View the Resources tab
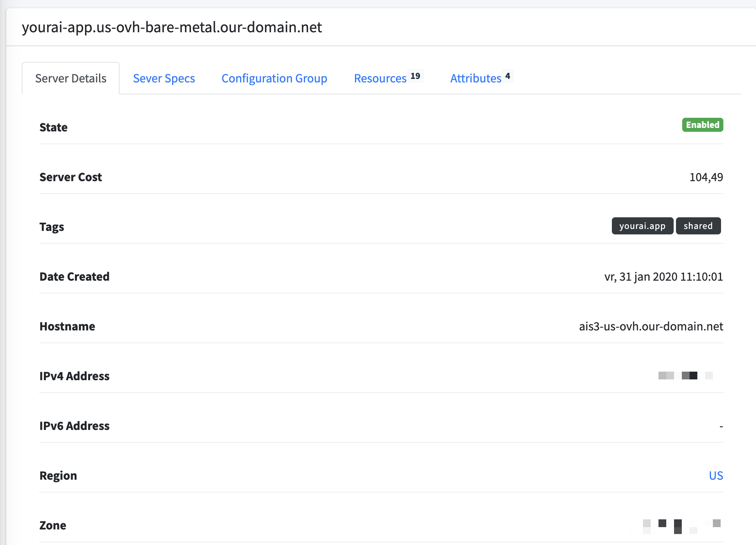 (x=380, y=78)
